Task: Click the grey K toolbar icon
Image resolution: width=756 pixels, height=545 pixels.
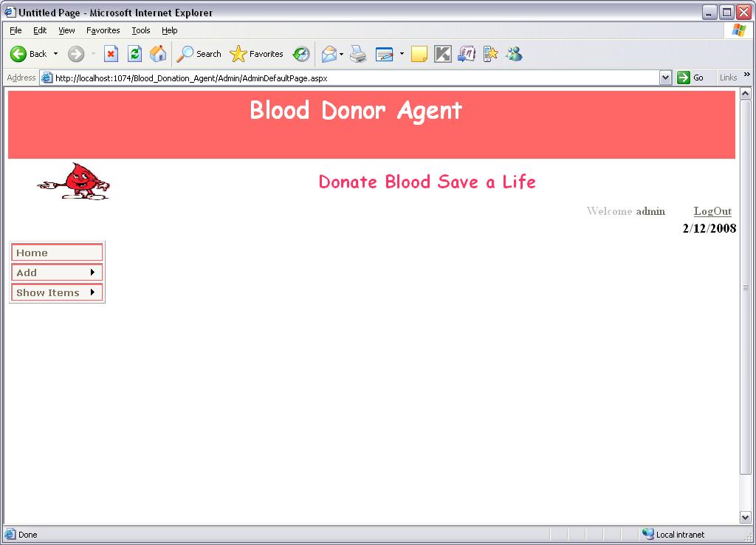Action: [x=443, y=54]
